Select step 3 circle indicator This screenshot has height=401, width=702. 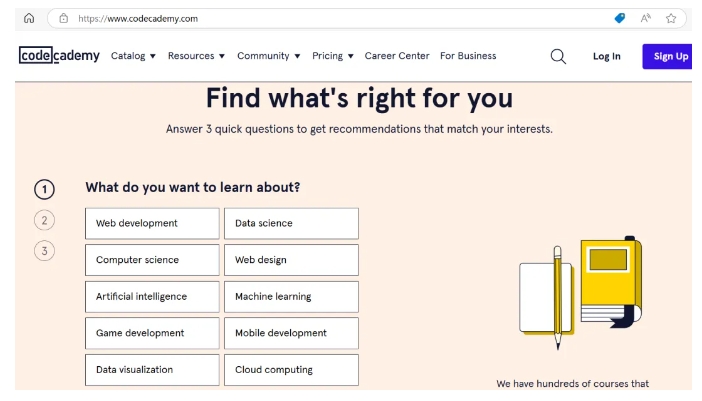tap(44, 251)
